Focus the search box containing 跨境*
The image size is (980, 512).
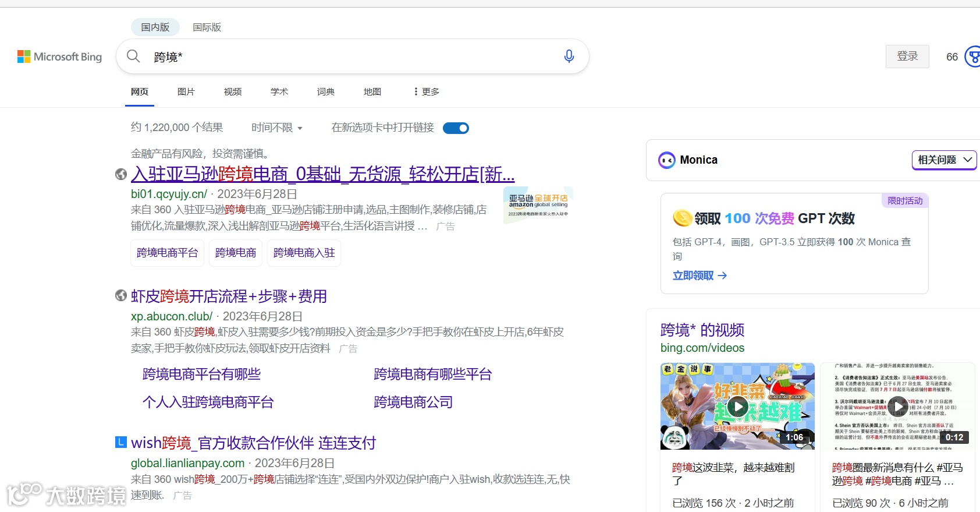point(352,57)
